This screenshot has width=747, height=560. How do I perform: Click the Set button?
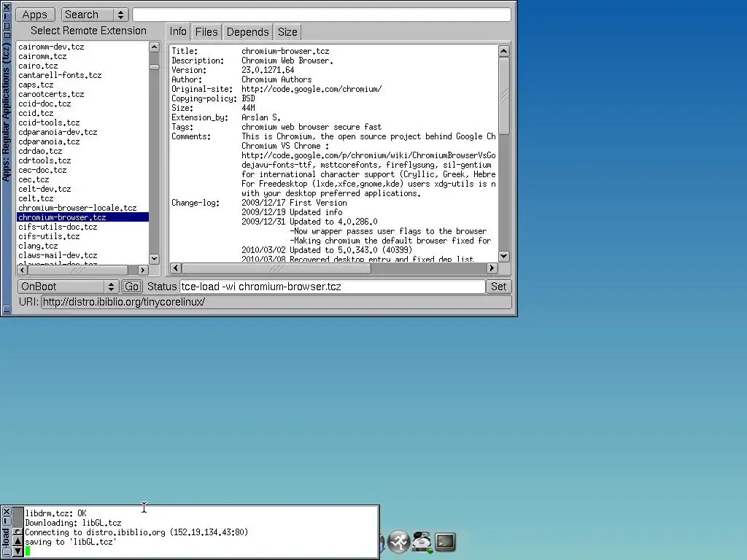(498, 287)
